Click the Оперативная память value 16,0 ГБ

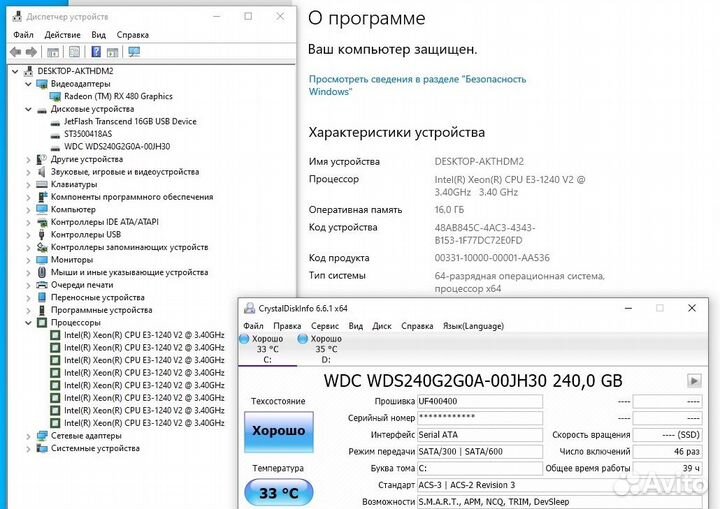[449, 209]
